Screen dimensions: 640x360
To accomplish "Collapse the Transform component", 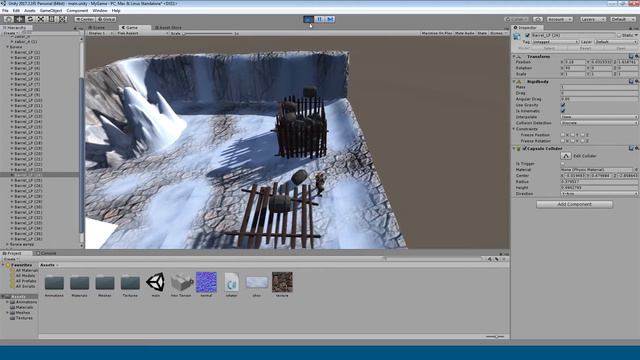I will [514, 56].
